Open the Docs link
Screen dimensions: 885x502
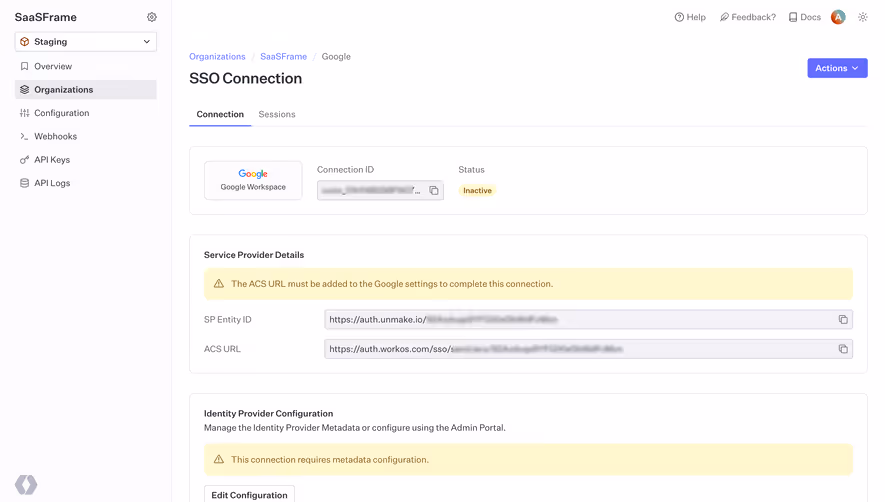point(804,17)
